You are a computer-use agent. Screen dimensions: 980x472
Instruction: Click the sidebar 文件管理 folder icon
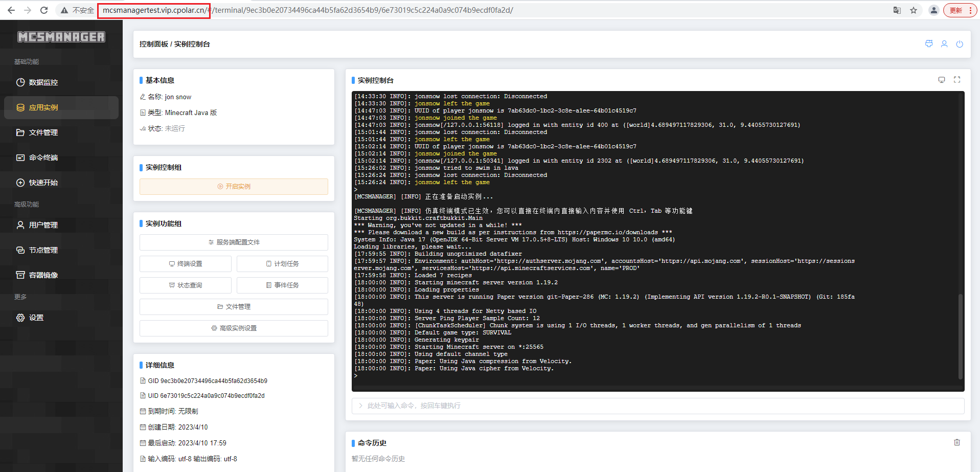pyautogui.click(x=20, y=132)
